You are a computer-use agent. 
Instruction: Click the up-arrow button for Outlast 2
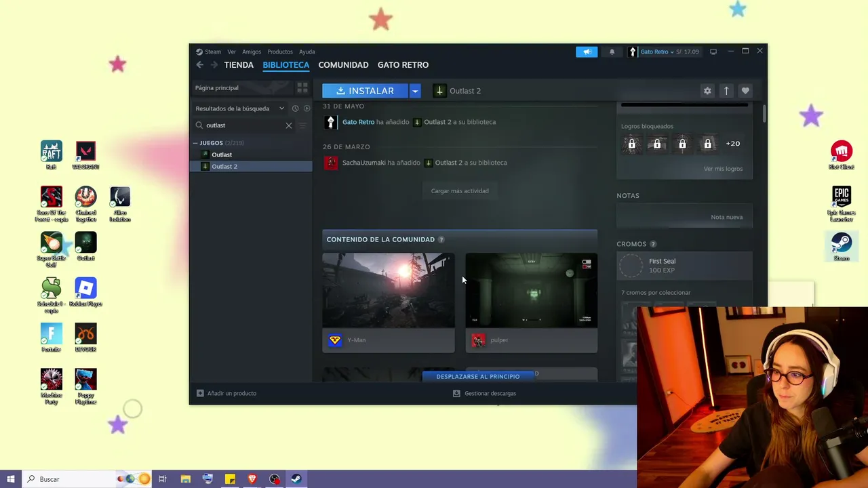726,91
